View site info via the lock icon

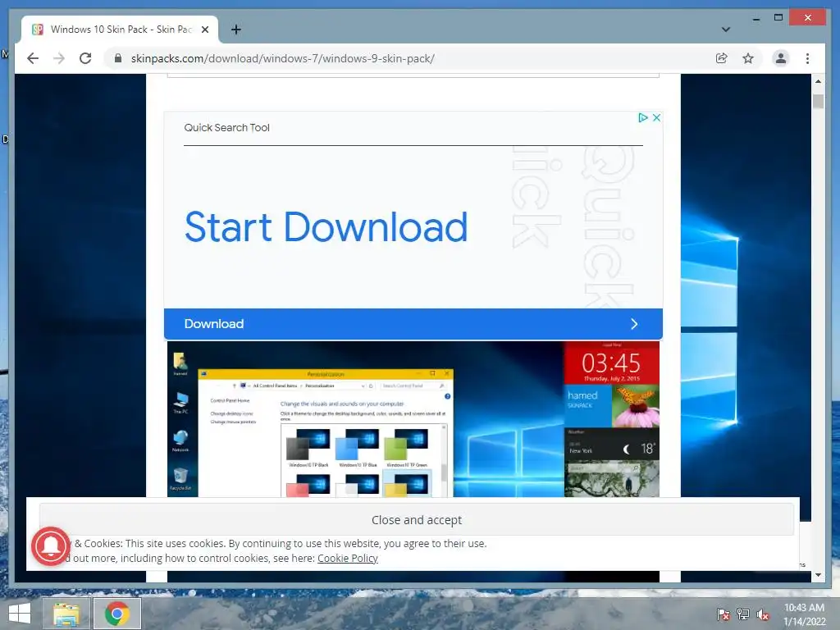tap(118, 58)
